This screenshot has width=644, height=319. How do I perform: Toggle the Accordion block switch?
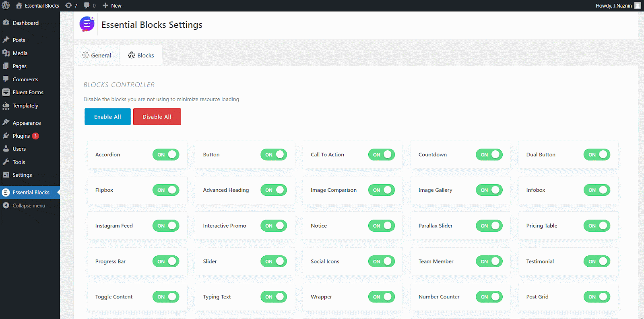point(166,155)
